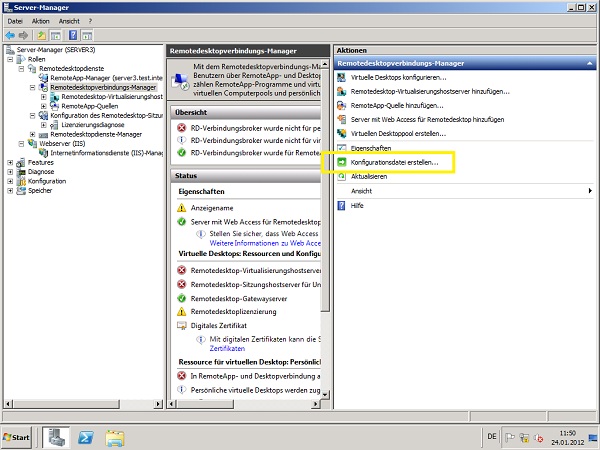Click the warning icon next to Anzeigename
The width and height of the screenshot is (600, 450).
tap(182, 208)
